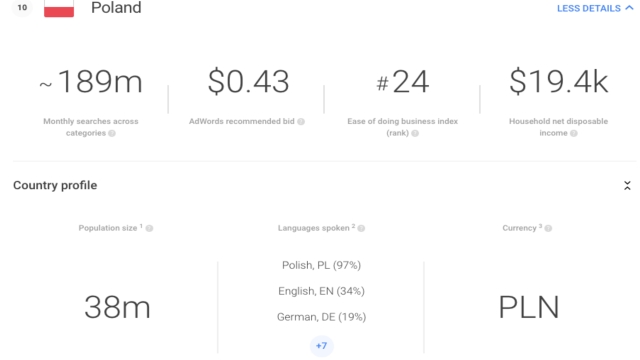Expand the +7 more languages badge

(322, 346)
